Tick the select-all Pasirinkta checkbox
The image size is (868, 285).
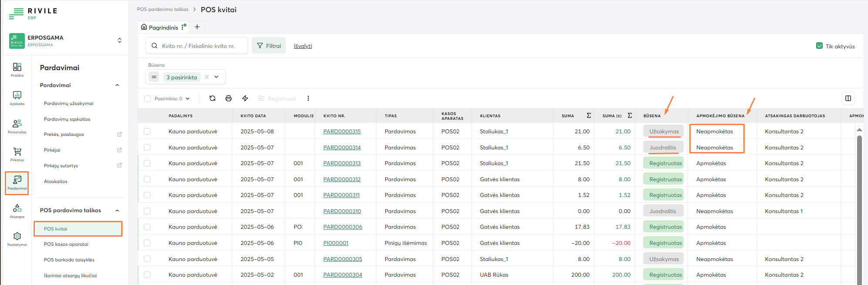coord(147,98)
